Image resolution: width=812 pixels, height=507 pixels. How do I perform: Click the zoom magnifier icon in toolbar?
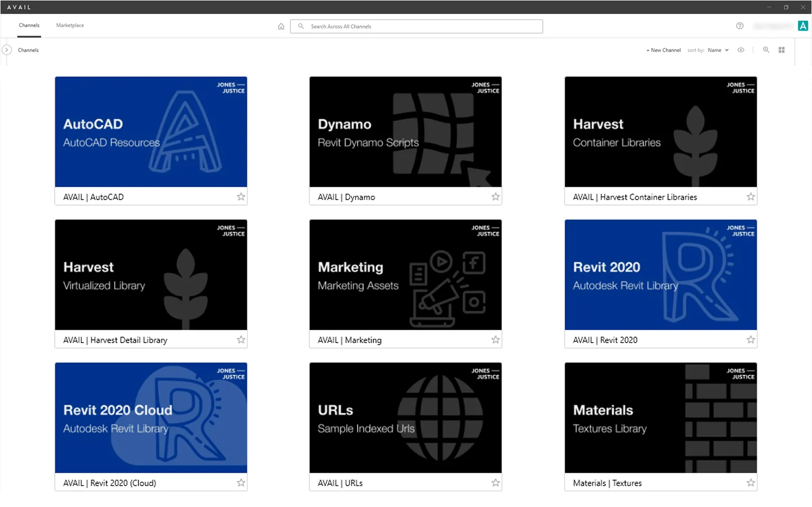766,50
